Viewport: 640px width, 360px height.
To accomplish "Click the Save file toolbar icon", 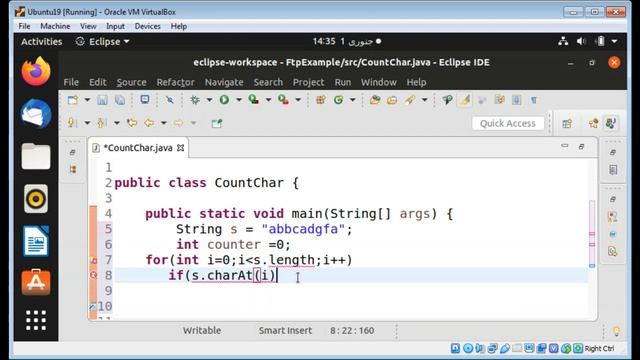I will [102, 100].
